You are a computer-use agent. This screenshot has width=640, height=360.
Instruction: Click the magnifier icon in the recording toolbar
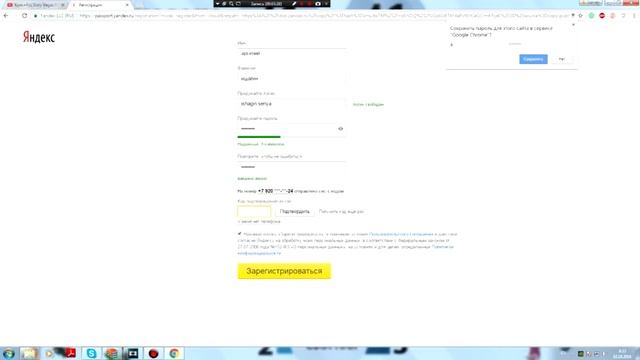tap(231, 4)
